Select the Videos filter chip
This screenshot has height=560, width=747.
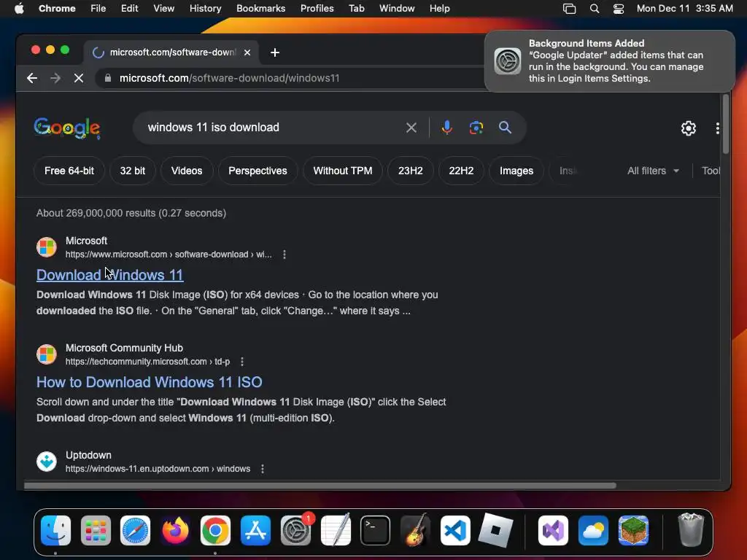pos(187,171)
